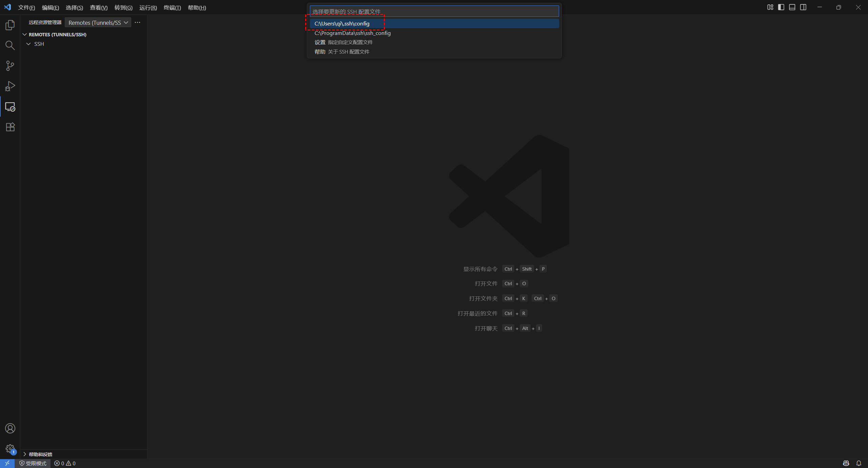Toggle primary side bar visibility
868x468 pixels.
point(781,7)
